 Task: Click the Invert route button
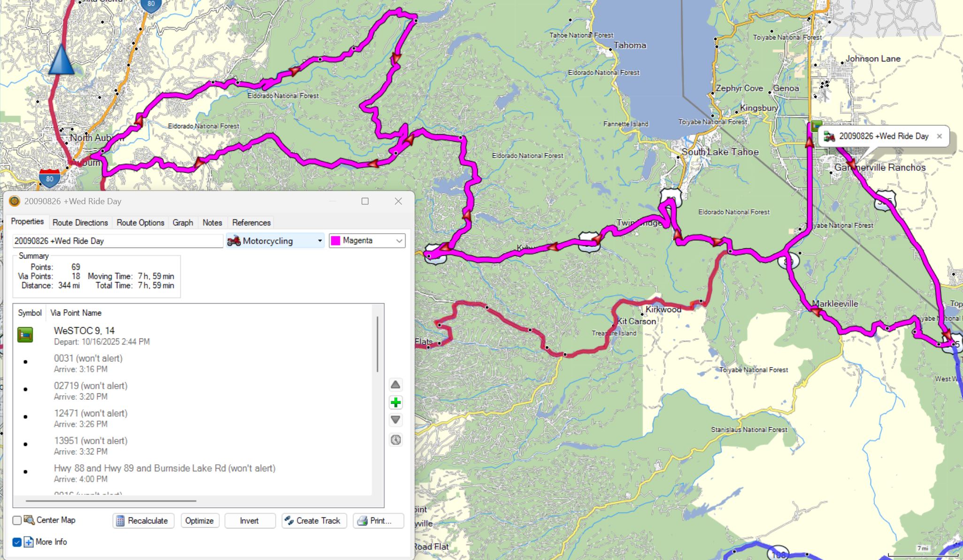point(249,521)
